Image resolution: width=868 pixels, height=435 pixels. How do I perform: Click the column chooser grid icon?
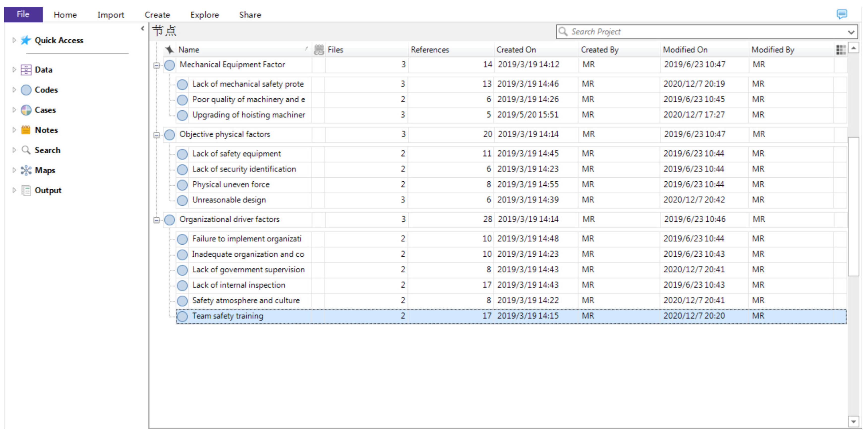click(841, 50)
